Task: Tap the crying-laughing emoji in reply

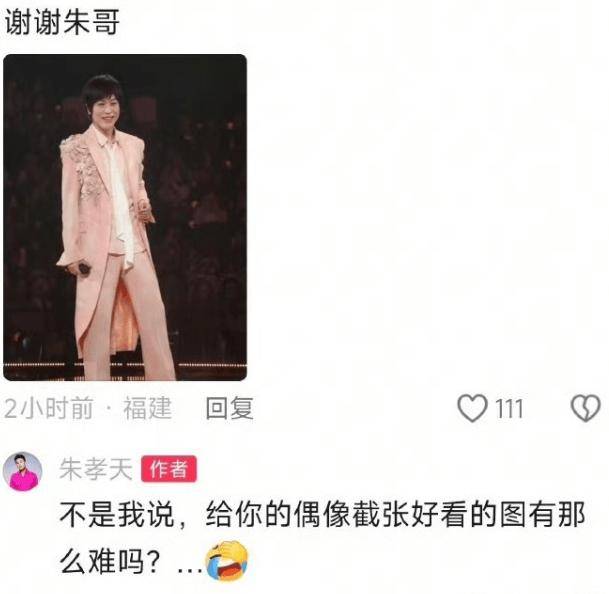Action: (227, 561)
